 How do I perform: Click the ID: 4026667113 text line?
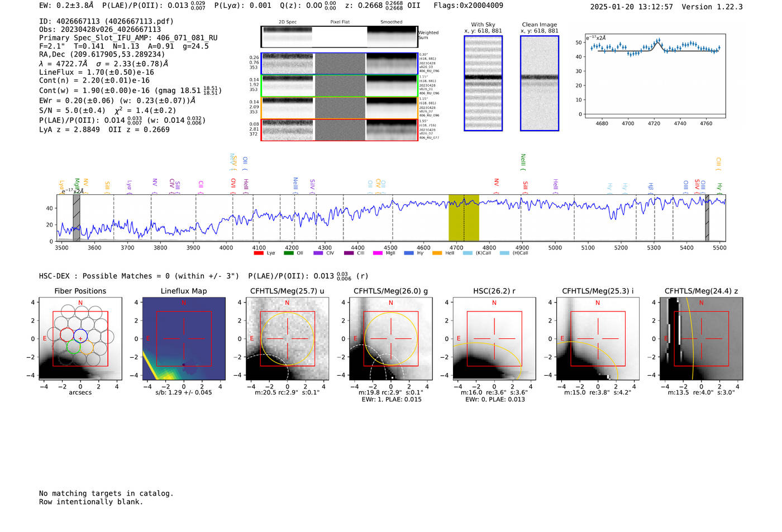coord(106,21)
